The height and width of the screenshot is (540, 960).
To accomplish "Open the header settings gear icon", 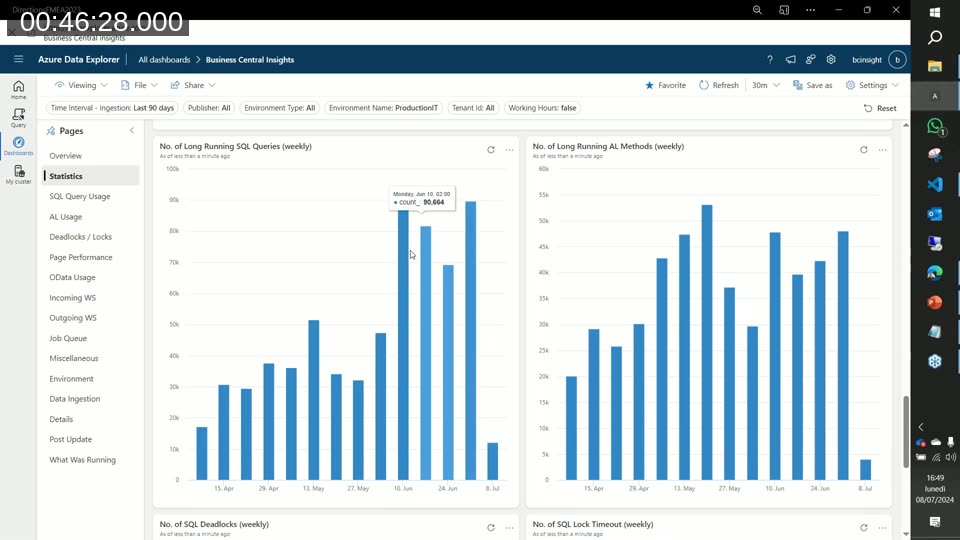I will point(831,59).
